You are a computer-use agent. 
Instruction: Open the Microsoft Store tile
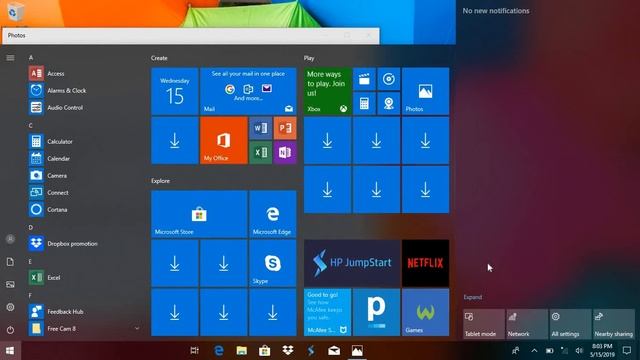199,214
